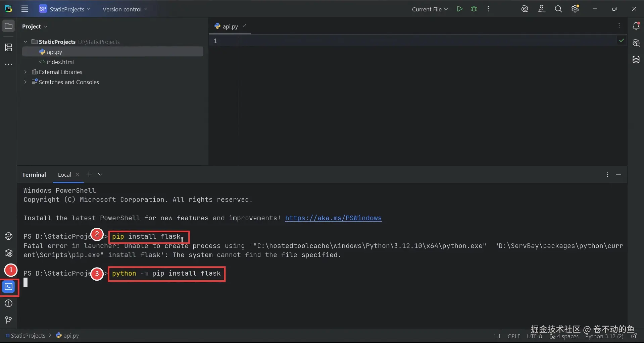Screen dimensions: 644x343
Task: Open the aka.ms/PSWindows link
Action: point(333,218)
